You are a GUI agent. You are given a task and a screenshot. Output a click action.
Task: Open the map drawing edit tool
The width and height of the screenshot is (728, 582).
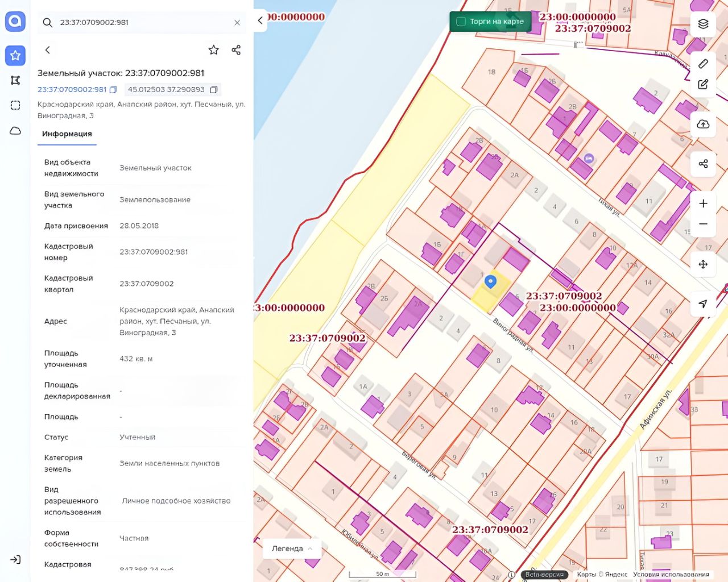[x=703, y=84]
